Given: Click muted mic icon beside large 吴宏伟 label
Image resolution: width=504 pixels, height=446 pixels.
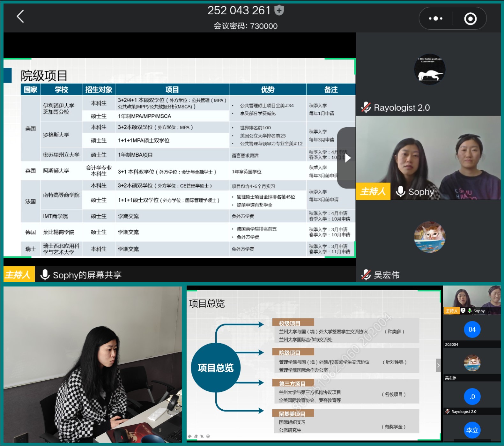Looking at the screenshot, I should click(x=366, y=275).
